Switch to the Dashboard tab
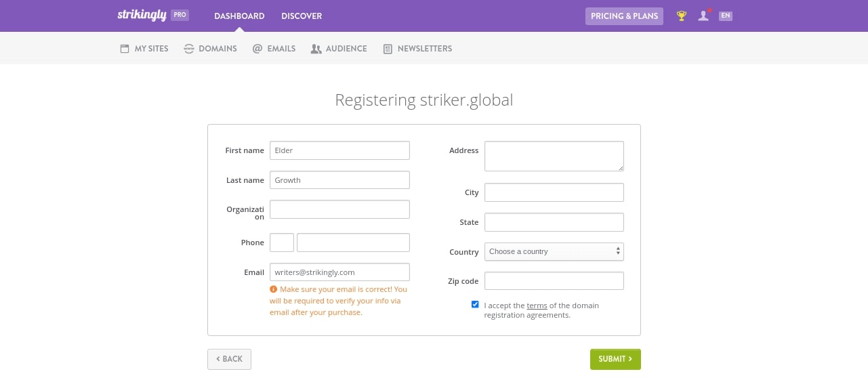Viewport: 868px width, 378px height. pyautogui.click(x=239, y=16)
